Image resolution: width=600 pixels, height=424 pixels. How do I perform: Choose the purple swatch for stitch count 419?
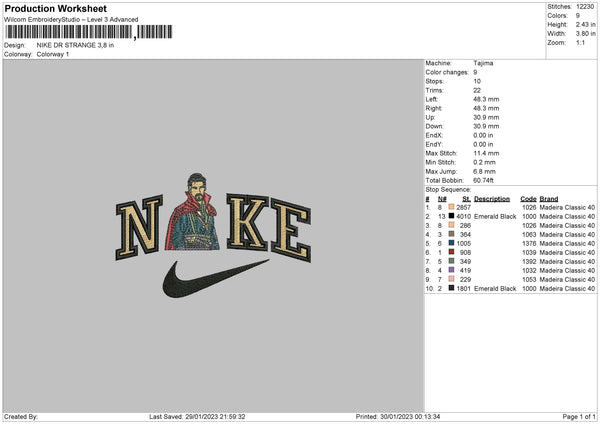(x=452, y=270)
